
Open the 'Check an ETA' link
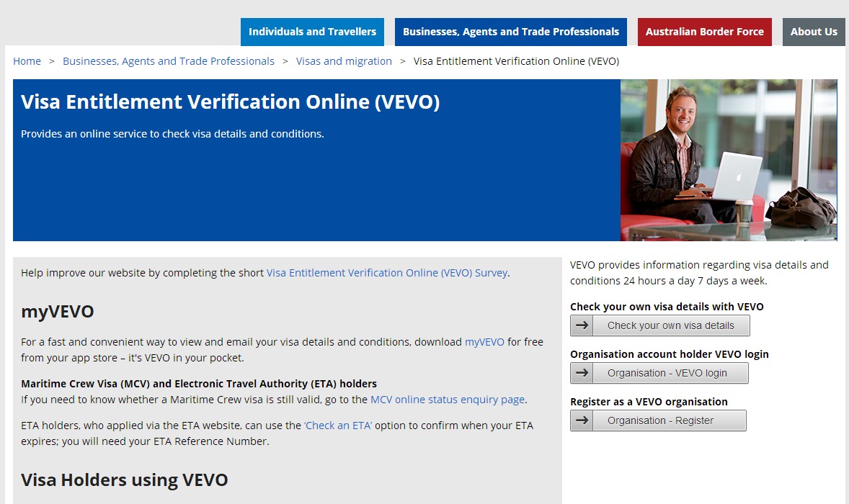pos(338,426)
